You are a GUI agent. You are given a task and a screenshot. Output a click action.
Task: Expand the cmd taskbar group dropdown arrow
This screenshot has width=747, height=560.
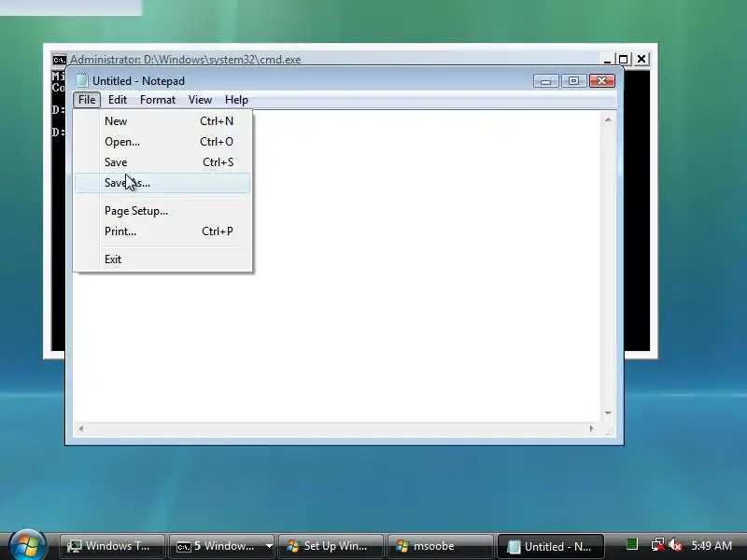tap(269, 546)
